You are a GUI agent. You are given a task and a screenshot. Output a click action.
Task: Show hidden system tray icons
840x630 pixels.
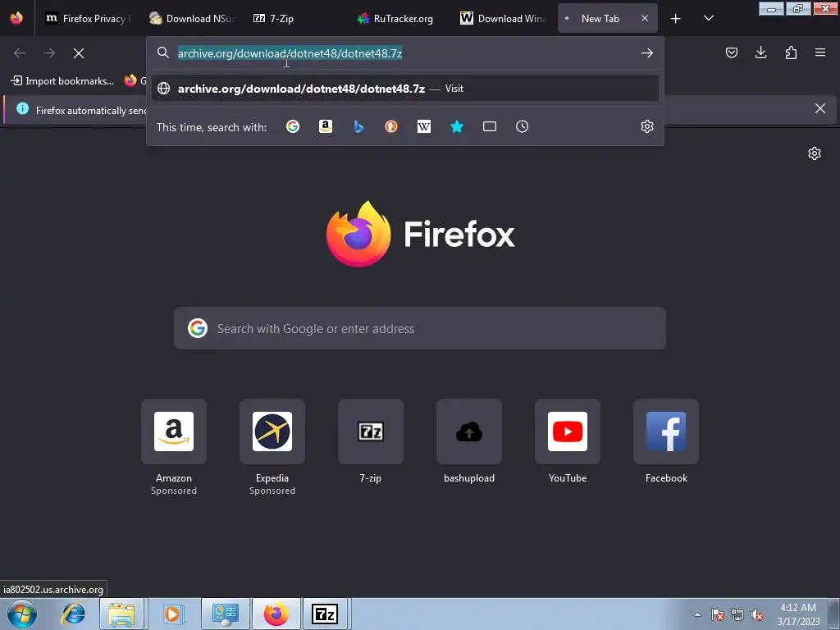pos(697,614)
